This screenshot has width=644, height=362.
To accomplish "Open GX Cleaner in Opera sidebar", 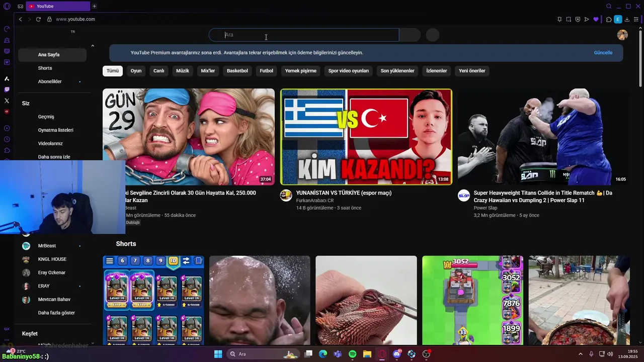I will [7, 40].
